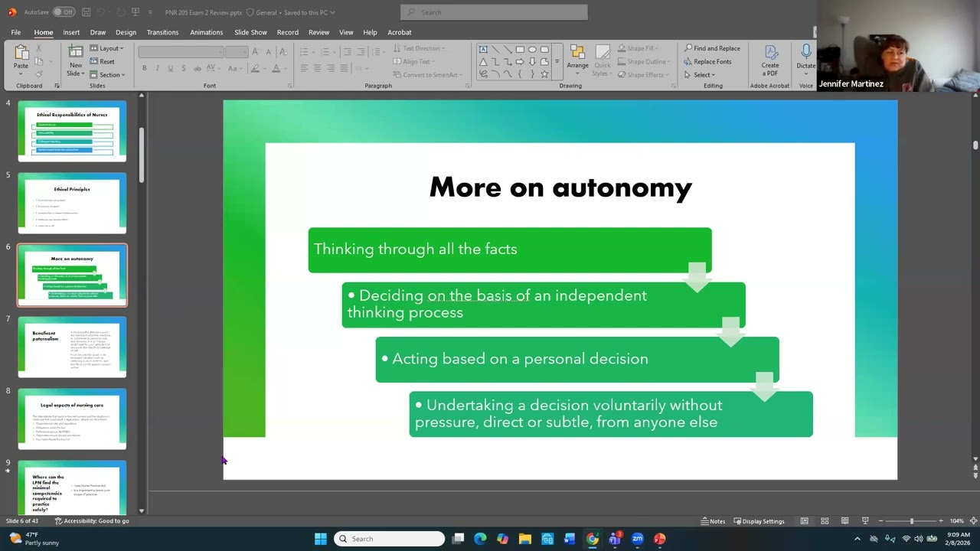The image size is (980, 551).
Task: Click the Notes button in status bar
Action: point(713,521)
